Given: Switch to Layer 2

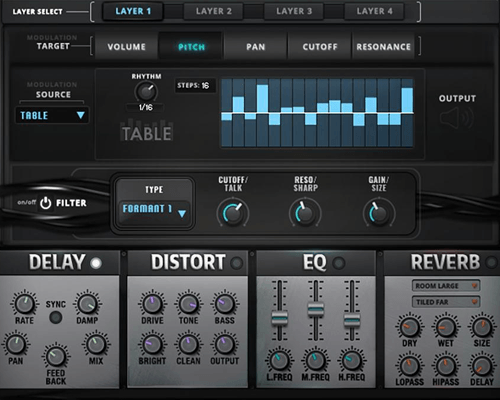Looking at the screenshot, I should (214, 11).
